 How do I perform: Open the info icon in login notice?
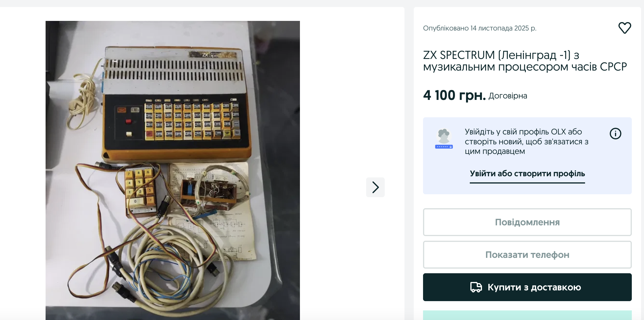(x=615, y=134)
